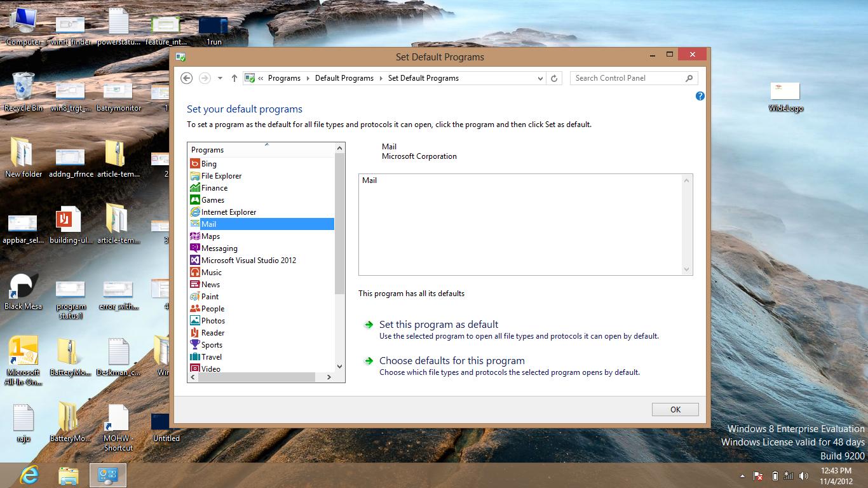868x488 pixels.
Task: Choose Sports from the Programs list
Action: pyautogui.click(x=262, y=345)
